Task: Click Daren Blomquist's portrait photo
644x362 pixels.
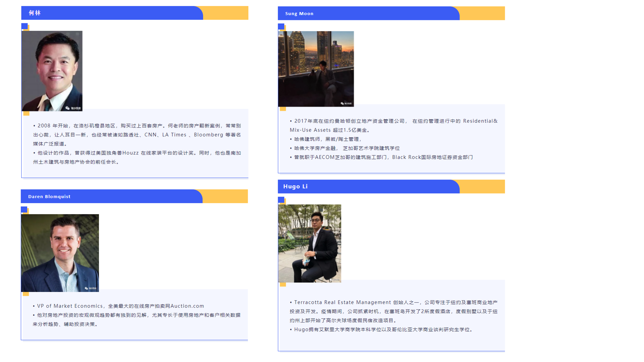Action: 60,253
